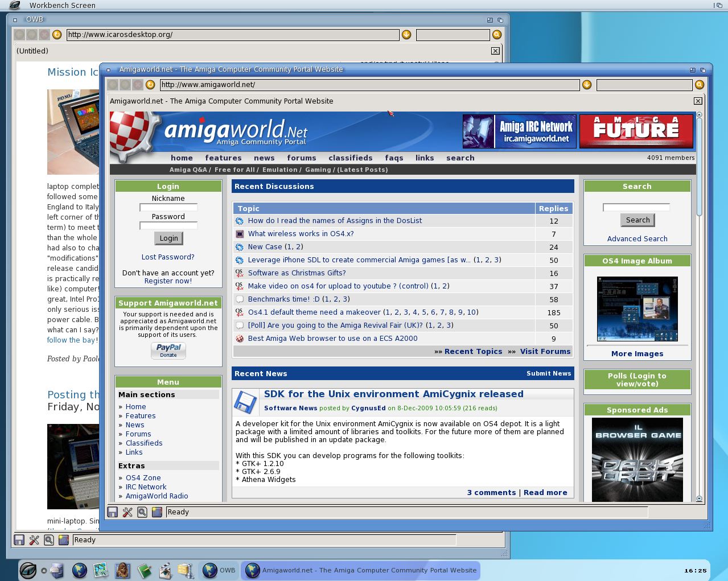Click the magnifier icon in the Amigaworld window toolbar
This screenshot has height=581, width=728.
700,85
